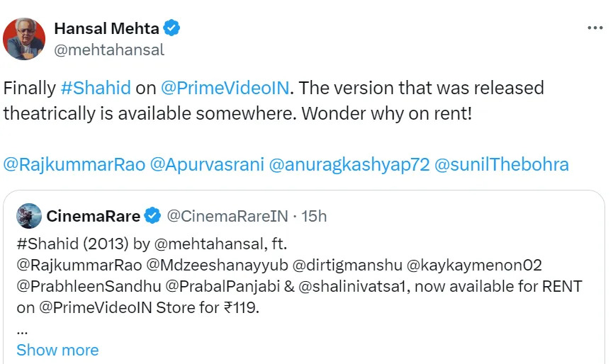Open the three-dot more options menu

tap(595, 28)
